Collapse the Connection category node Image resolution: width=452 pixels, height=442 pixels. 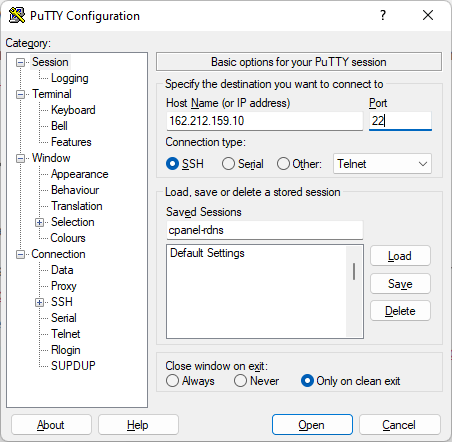pos(20,255)
